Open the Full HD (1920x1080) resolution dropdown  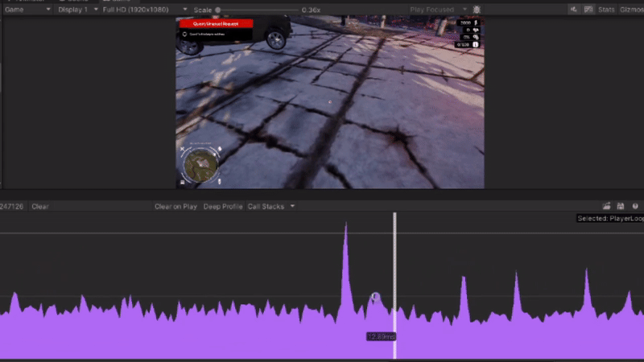pos(145,10)
